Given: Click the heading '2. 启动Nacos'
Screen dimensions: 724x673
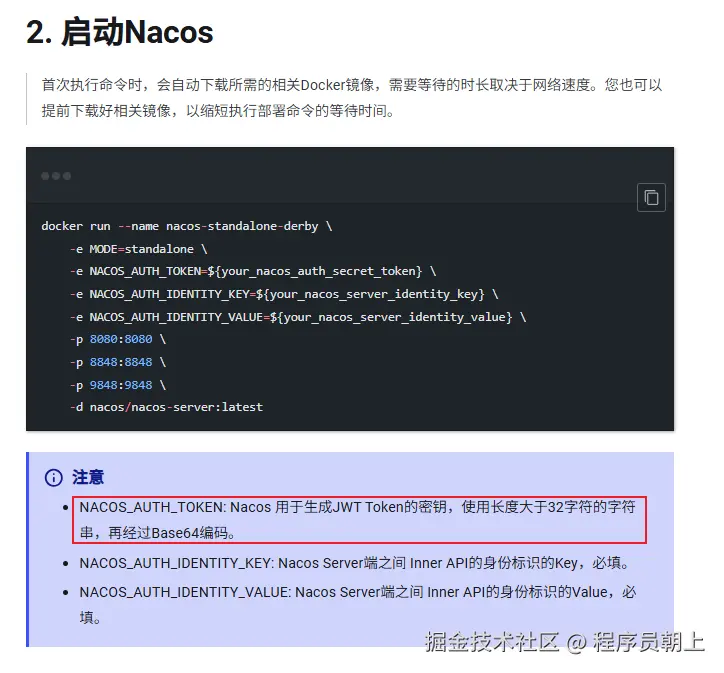Looking at the screenshot, I should tap(120, 32).
